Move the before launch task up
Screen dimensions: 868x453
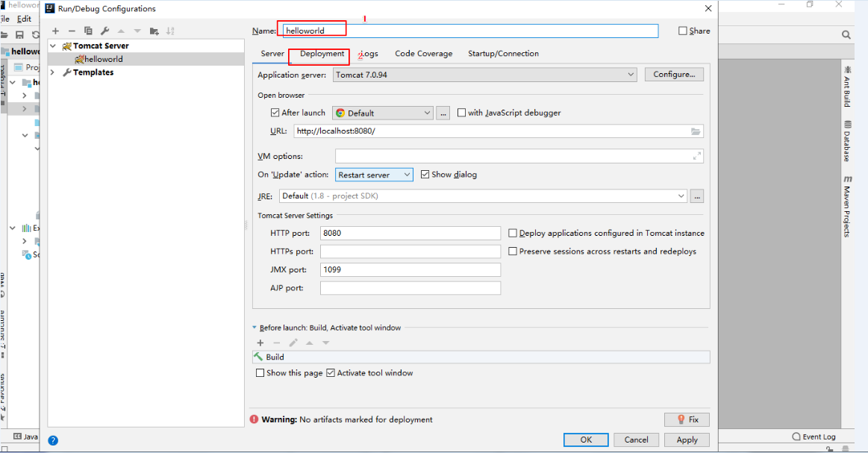click(x=310, y=343)
